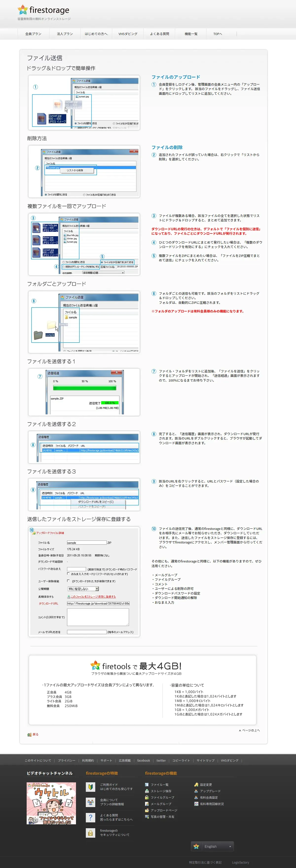Click the key icon next to 設定変更
296x868 pixels.
point(196,784)
